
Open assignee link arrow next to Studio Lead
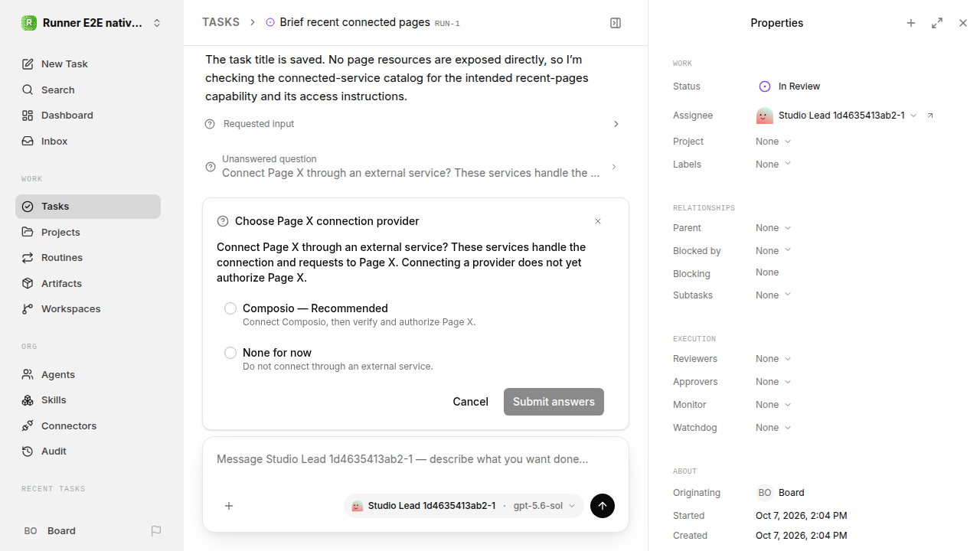(930, 116)
